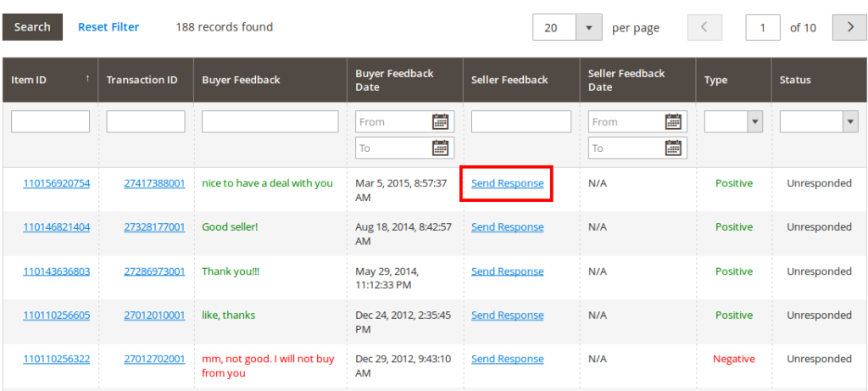Click the Search button
The height and width of the screenshot is (391, 868).
[32, 27]
